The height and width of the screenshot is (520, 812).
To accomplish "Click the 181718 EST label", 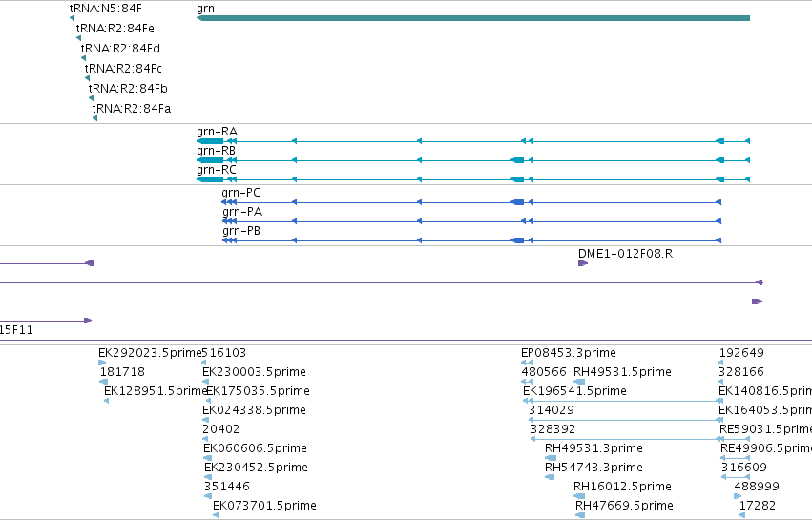I will point(122,372).
